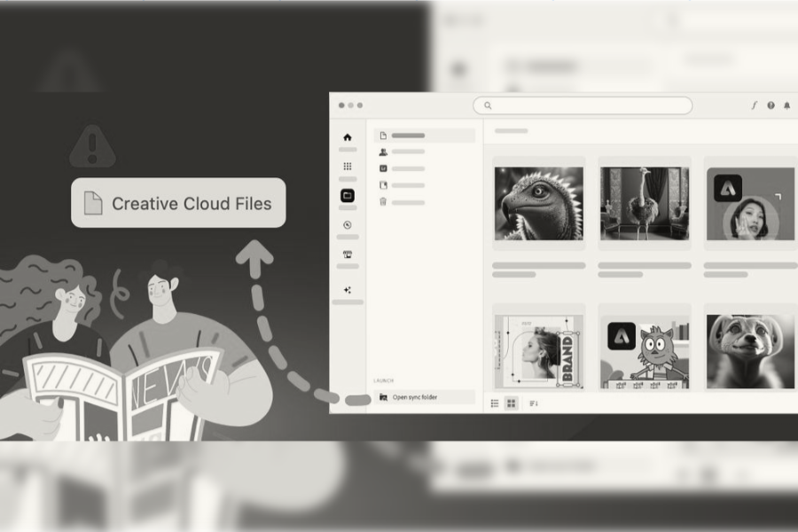This screenshot has width=798, height=532.
Task: Open the Marketplace storefront icon in sidebar
Action: [348, 254]
